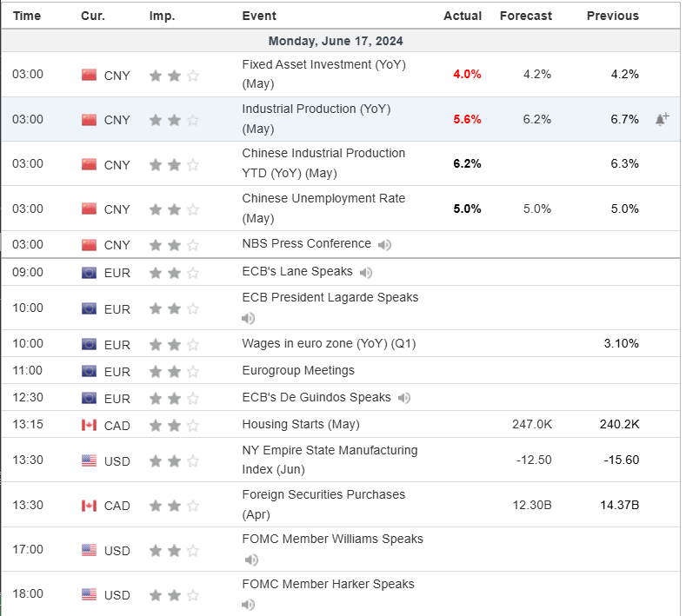Click speaker icon beside NBS Press Conference
The height and width of the screenshot is (616, 686).
pyautogui.click(x=384, y=245)
